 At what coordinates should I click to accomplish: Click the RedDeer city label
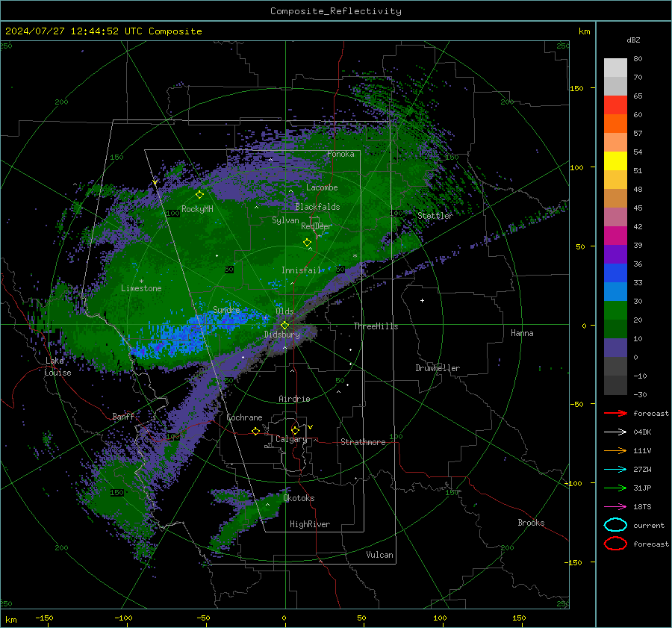pyautogui.click(x=317, y=226)
